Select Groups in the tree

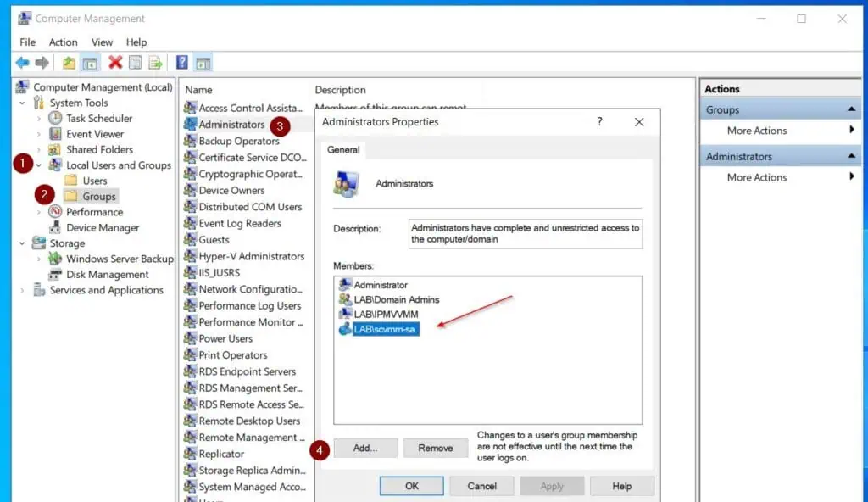[99, 196]
